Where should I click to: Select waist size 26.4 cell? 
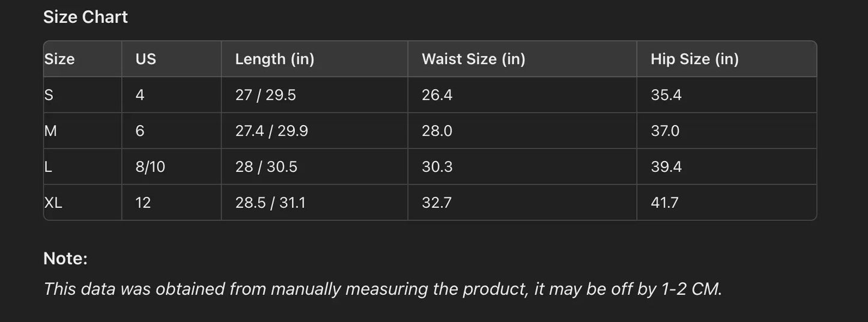tap(437, 95)
